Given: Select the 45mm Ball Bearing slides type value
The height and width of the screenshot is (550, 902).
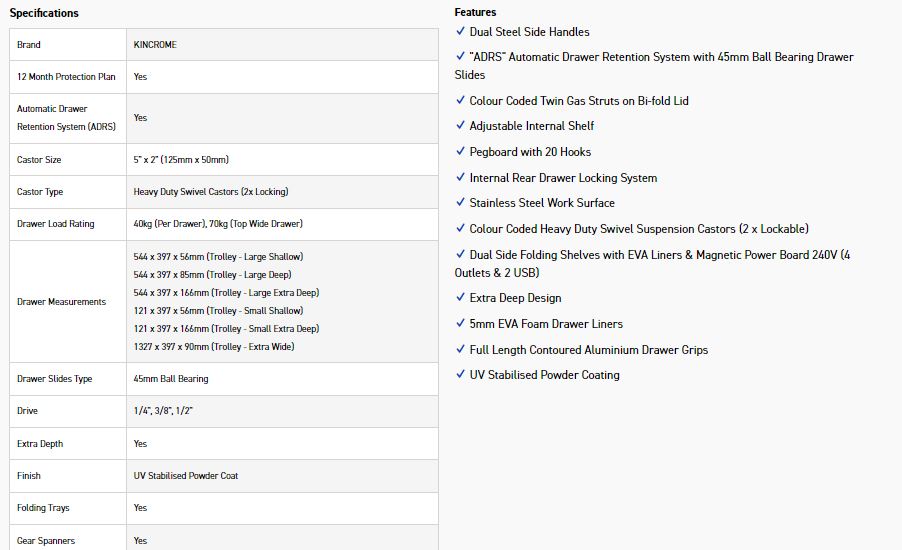Looking at the screenshot, I should tap(171, 379).
